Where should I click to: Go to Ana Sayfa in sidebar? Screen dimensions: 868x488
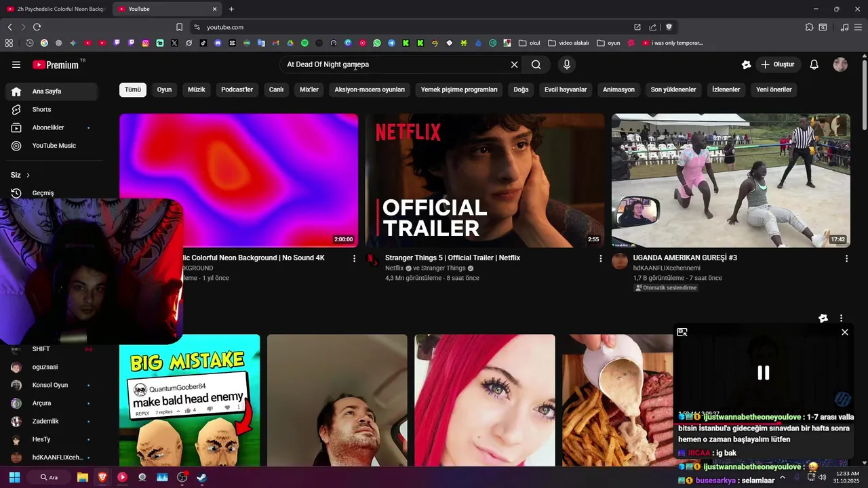click(x=52, y=91)
